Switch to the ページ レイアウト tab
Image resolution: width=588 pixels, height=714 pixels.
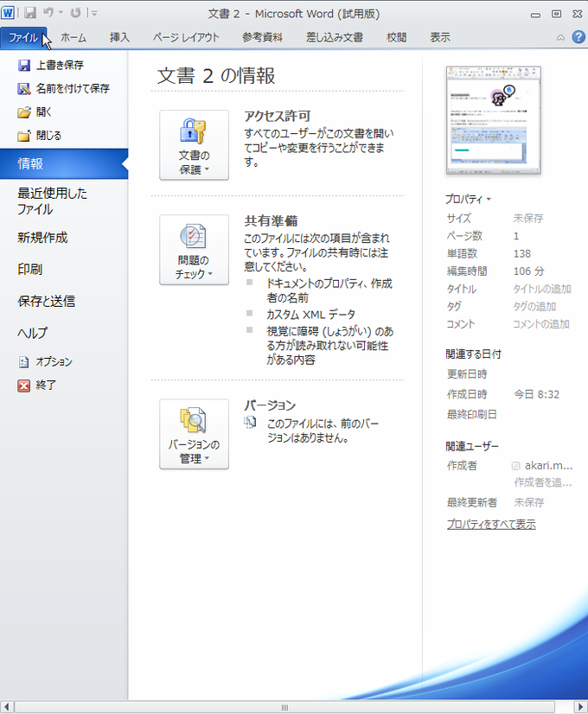(x=186, y=38)
